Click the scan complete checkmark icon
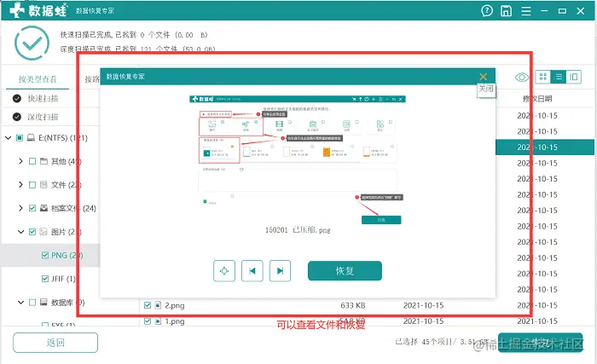The height and width of the screenshot is (364, 597). [x=32, y=43]
